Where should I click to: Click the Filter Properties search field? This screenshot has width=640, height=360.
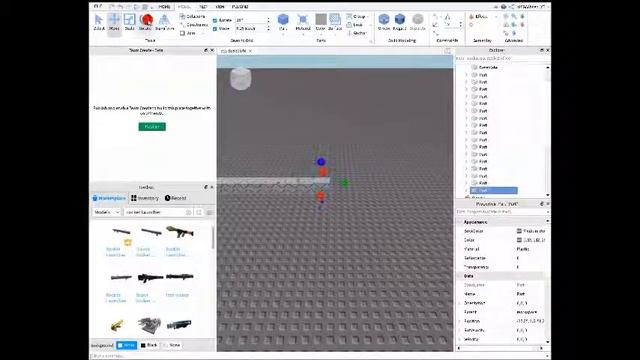pos(501,212)
